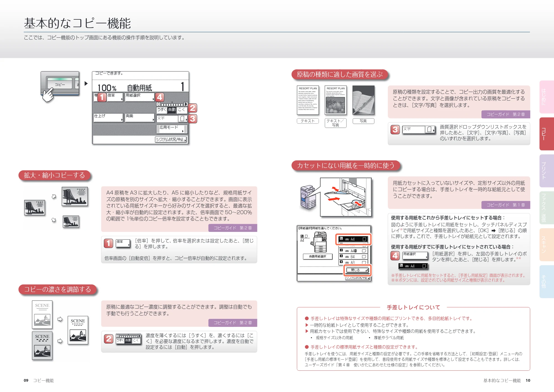Tap the コピー hardware key under the hand pointer
Viewport: 554px width, 392px height.
click(x=60, y=83)
